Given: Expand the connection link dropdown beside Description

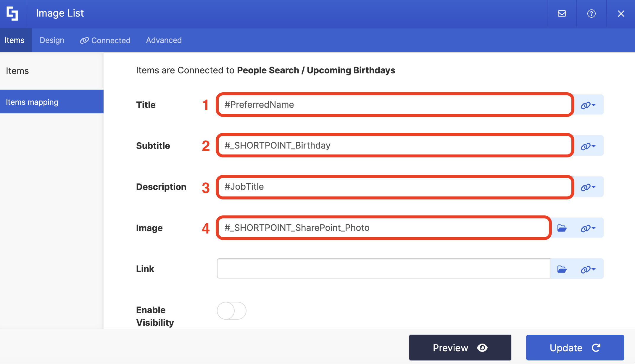Looking at the screenshot, I should (x=588, y=187).
